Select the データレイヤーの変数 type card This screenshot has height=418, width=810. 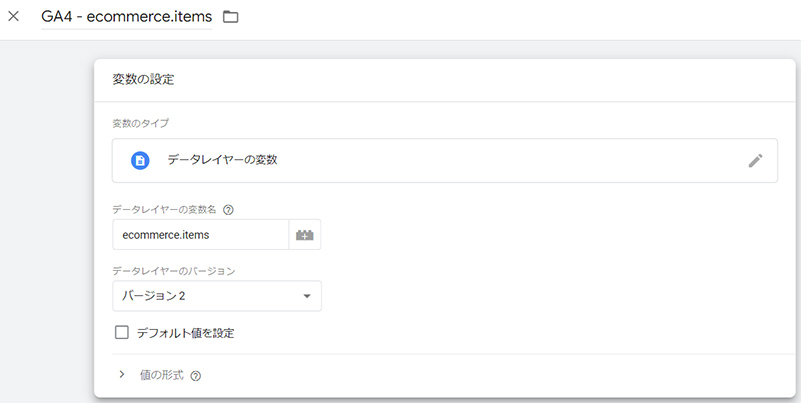click(x=445, y=161)
